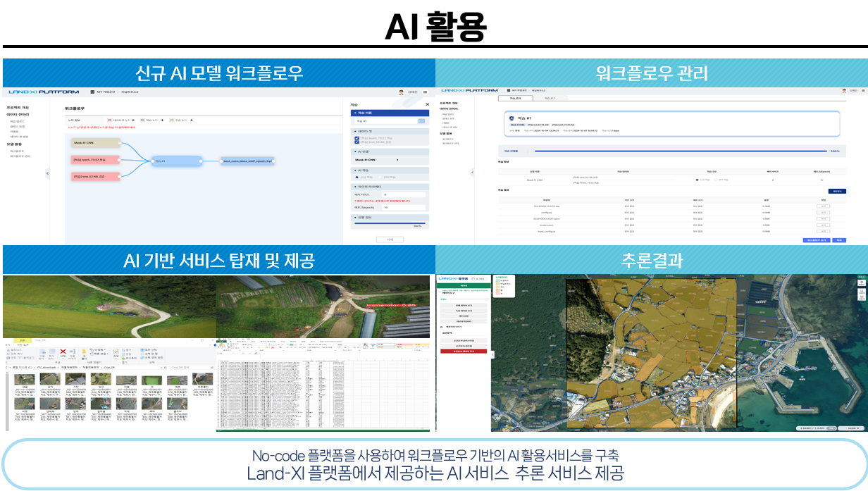
Task: Click the user avatar in workflow header
Action: [402, 92]
